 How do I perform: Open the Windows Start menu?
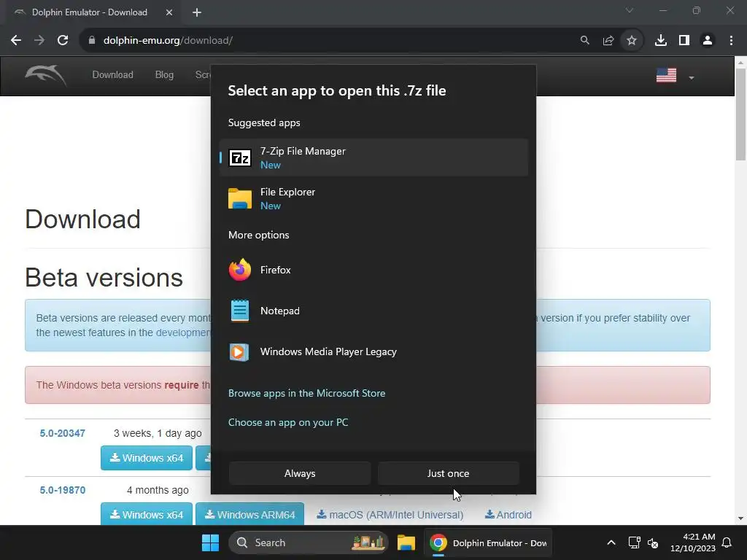[x=210, y=542]
